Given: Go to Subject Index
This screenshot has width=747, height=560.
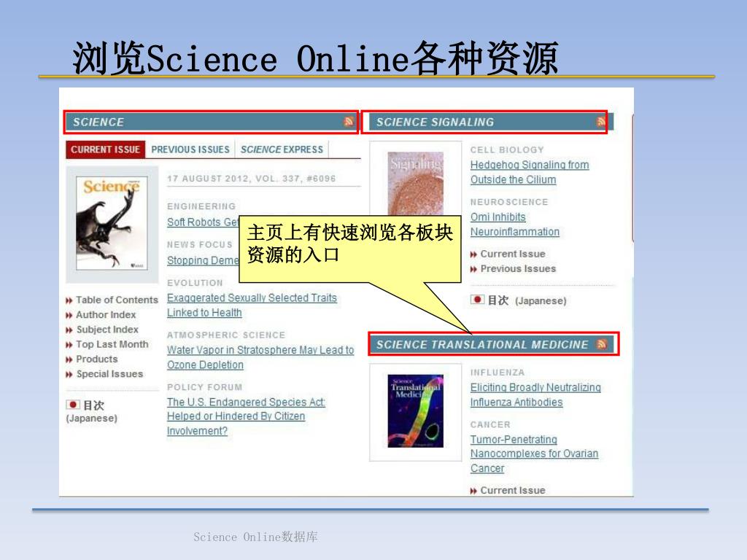Looking at the screenshot, I should click(107, 330).
